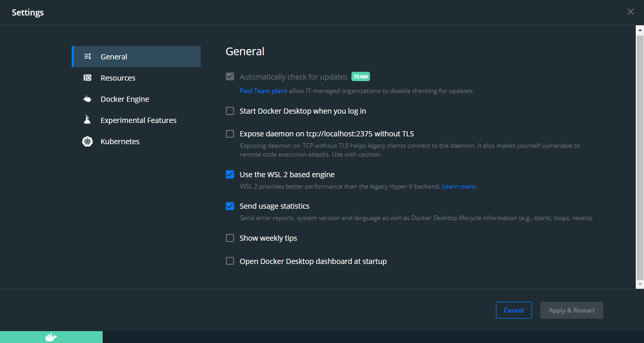
Task: Click the General page heading
Action: (245, 52)
